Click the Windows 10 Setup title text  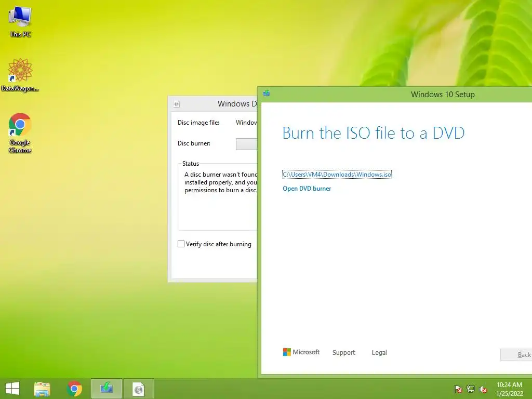tap(443, 95)
